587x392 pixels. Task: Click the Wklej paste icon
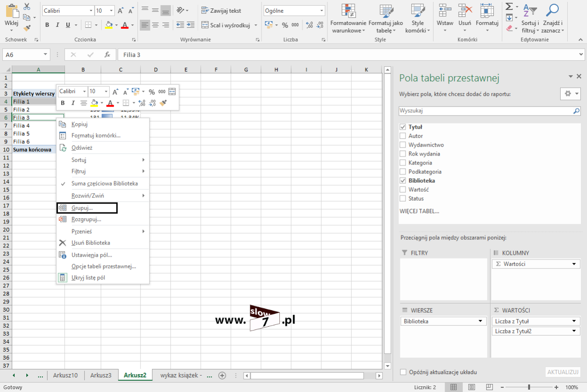pyautogui.click(x=12, y=11)
